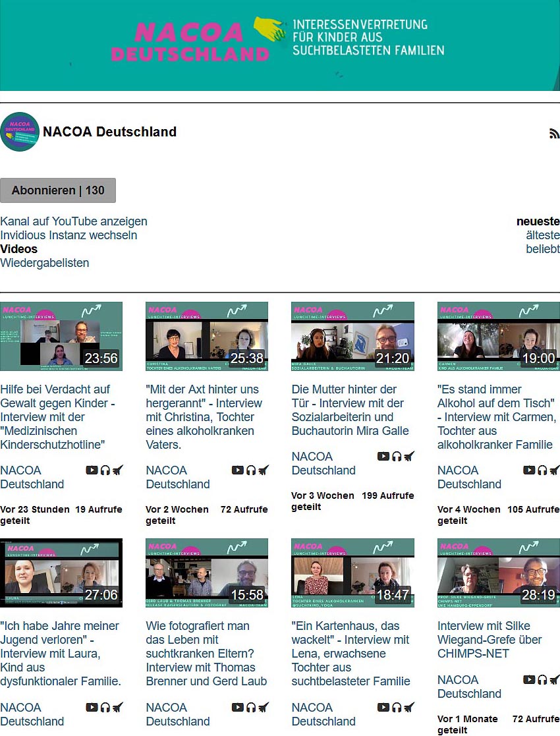Open title 'Interview mit Silke Wiegand-Grefe über CHIMPS-NET'

[x=490, y=639]
